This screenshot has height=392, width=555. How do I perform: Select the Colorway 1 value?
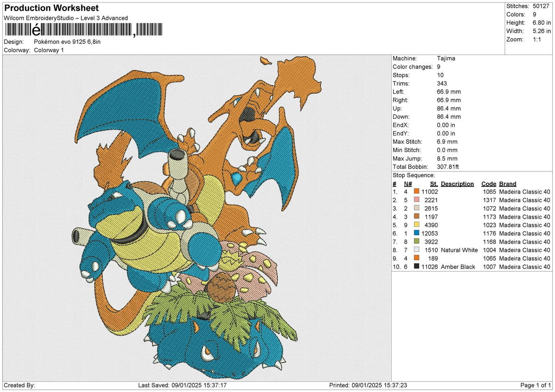(49, 50)
